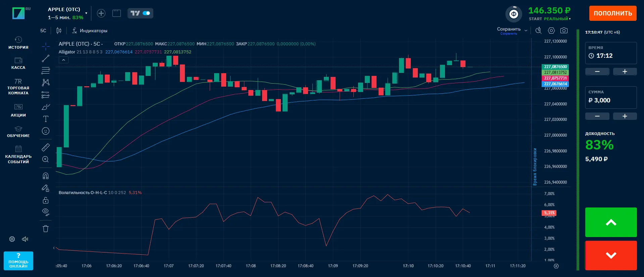Increase the Сумма amount with plus
644x277 pixels.
(x=625, y=116)
